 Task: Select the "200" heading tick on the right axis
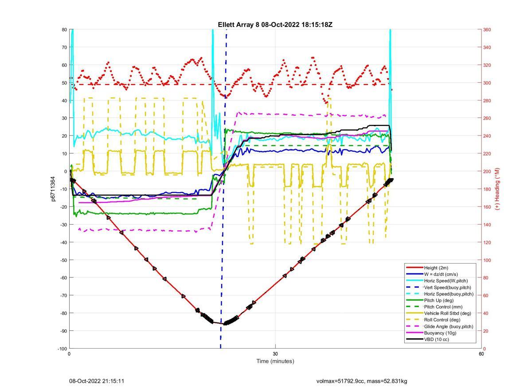tap(487, 171)
